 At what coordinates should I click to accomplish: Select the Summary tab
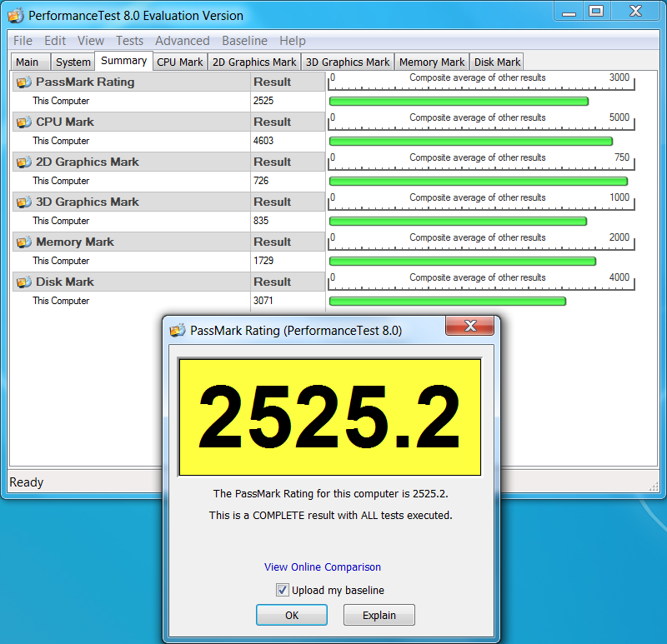coord(123,61)
